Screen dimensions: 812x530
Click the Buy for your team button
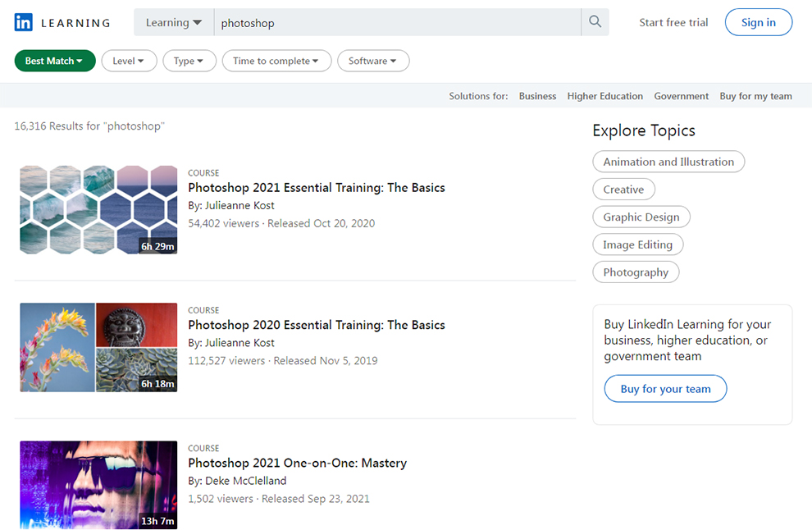pos(665,389)
